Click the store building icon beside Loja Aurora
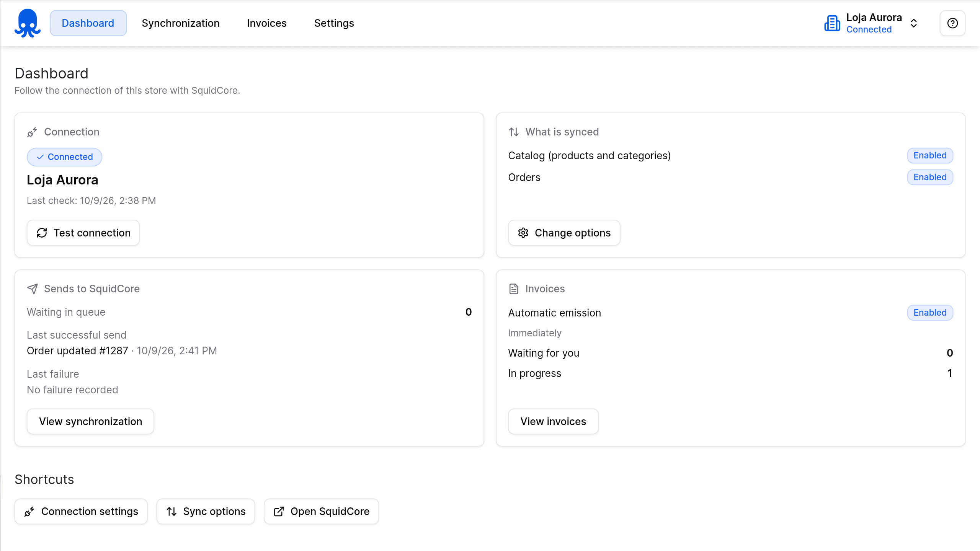The width and height of the screenshot is (980, 551). 832,23
